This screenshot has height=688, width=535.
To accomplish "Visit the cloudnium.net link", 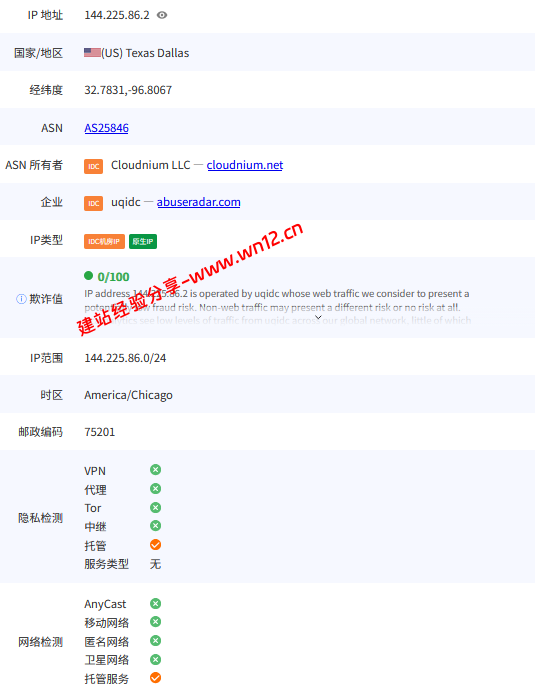I will 245,165.
